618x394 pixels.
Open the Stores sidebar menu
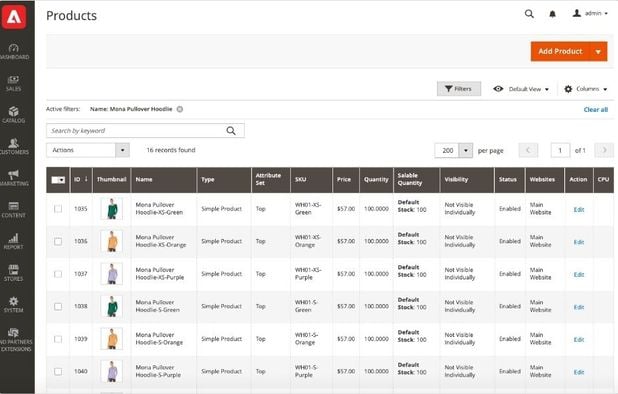13,273
